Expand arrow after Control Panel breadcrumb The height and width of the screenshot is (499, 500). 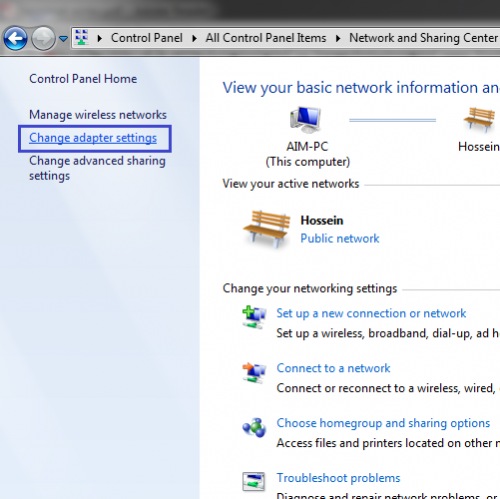coord(194,38)
